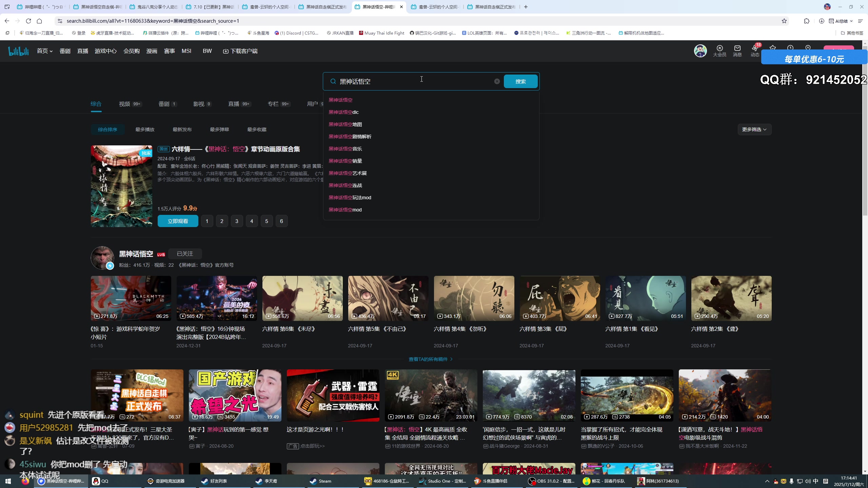The image size is (868, 488).
Task: Open 六样情 series poster image
Action: pos(121,186)
